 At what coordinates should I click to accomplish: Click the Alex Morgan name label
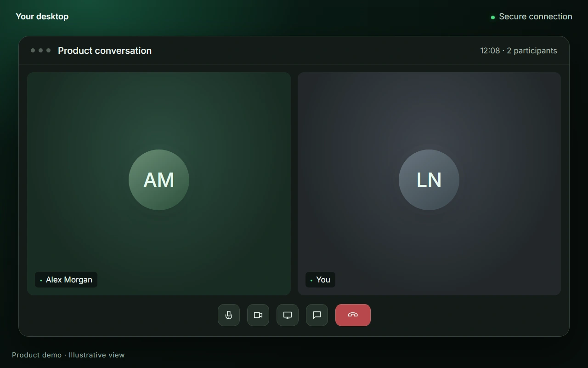tap(66, 280)
